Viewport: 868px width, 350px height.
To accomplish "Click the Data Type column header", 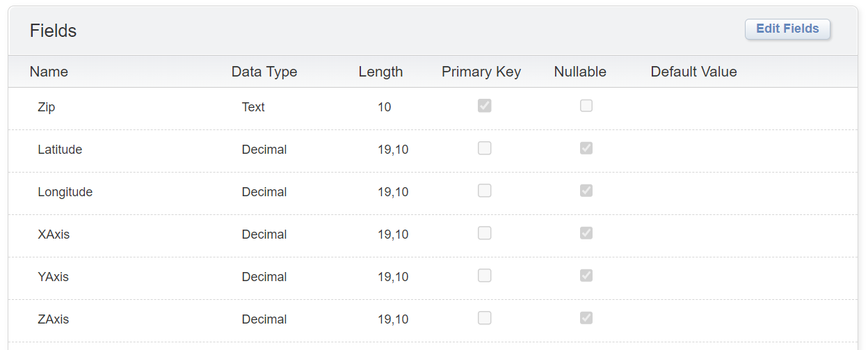I will (x=264, y=72).
